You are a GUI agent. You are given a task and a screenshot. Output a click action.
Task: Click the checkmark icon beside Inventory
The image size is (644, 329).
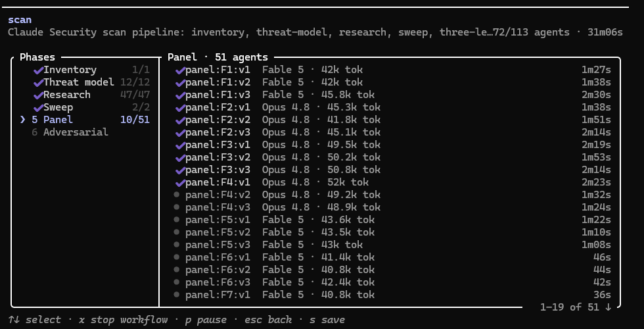pos(38,70)
